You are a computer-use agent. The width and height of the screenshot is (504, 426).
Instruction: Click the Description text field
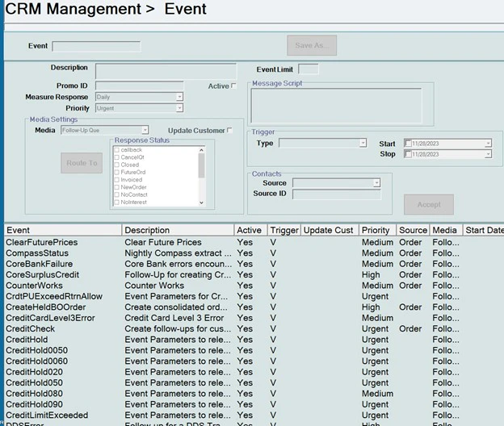click(x=166, y=71)
